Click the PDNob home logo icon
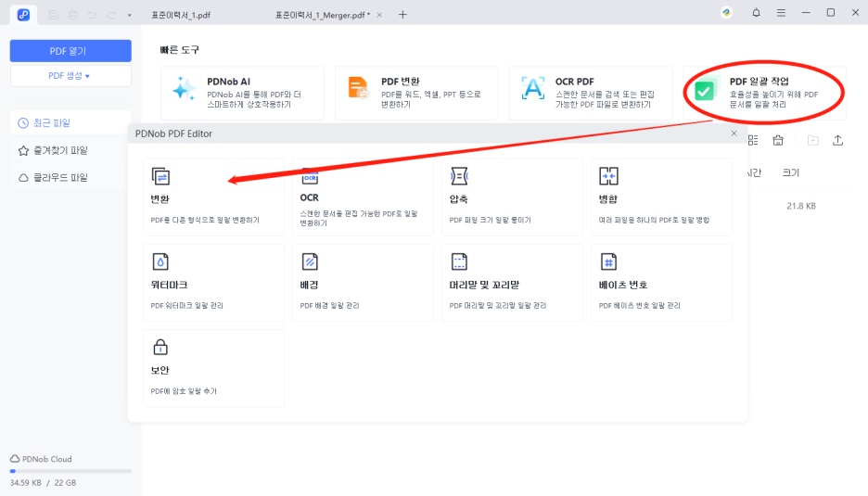 23,15
